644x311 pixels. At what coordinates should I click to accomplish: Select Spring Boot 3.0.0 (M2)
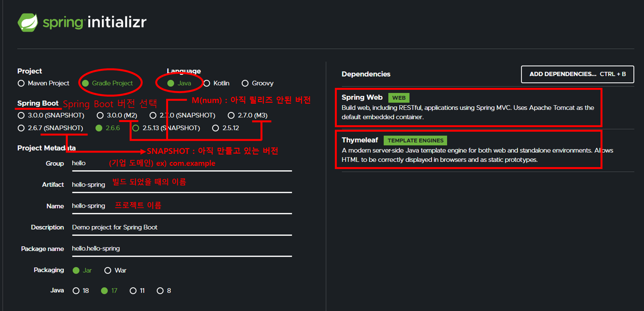click(117, 115)
